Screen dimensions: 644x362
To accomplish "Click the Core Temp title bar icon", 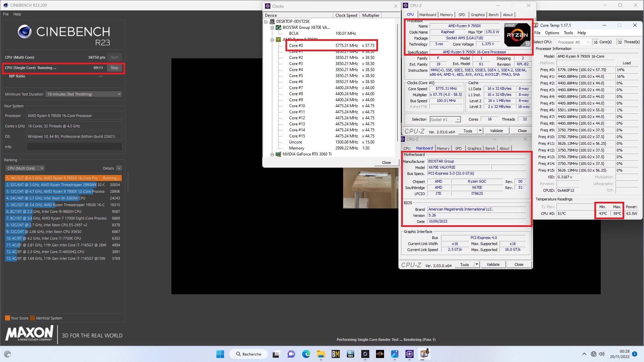I will 536,25.
